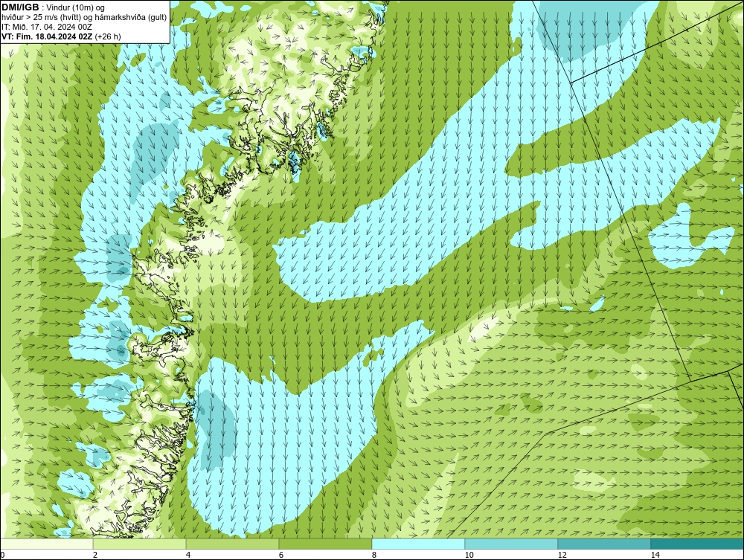Click the 10-12 m/s cyan legend swatch
The width and height of the screenshot is (744, 560).
click(512, 544)
